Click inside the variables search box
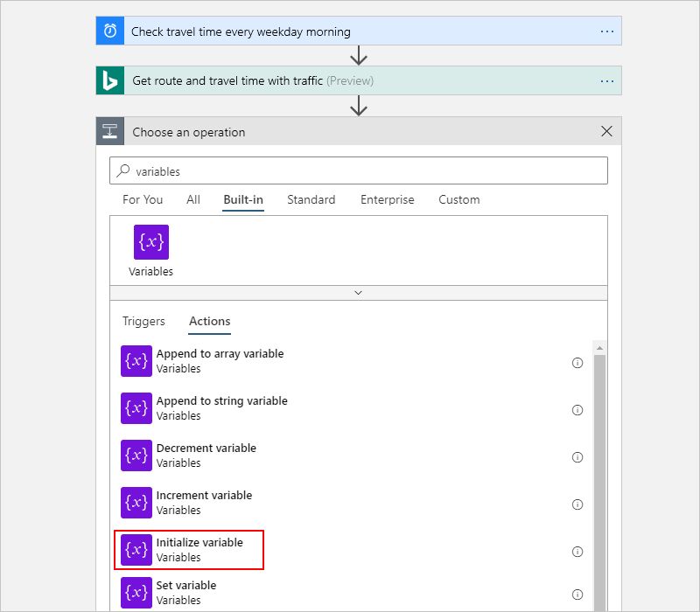 (x=350, y=170)
